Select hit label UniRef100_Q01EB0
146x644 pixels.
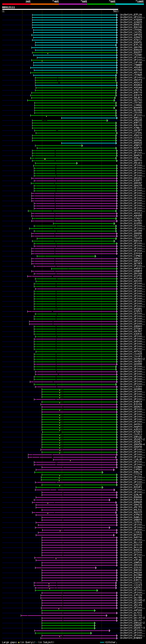pos(131,223)
